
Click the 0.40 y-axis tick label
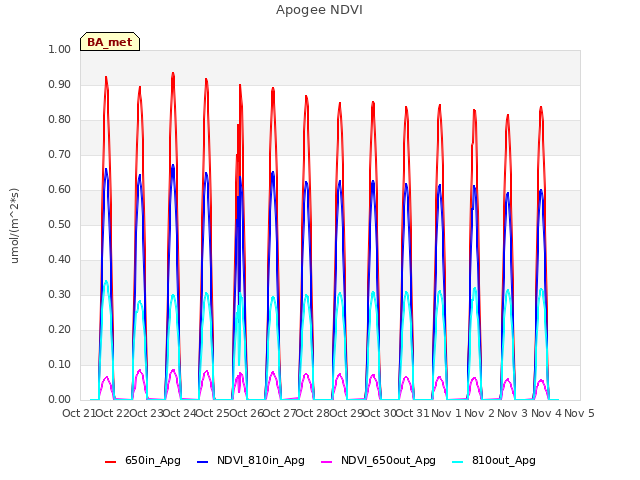tap(60, 260)
